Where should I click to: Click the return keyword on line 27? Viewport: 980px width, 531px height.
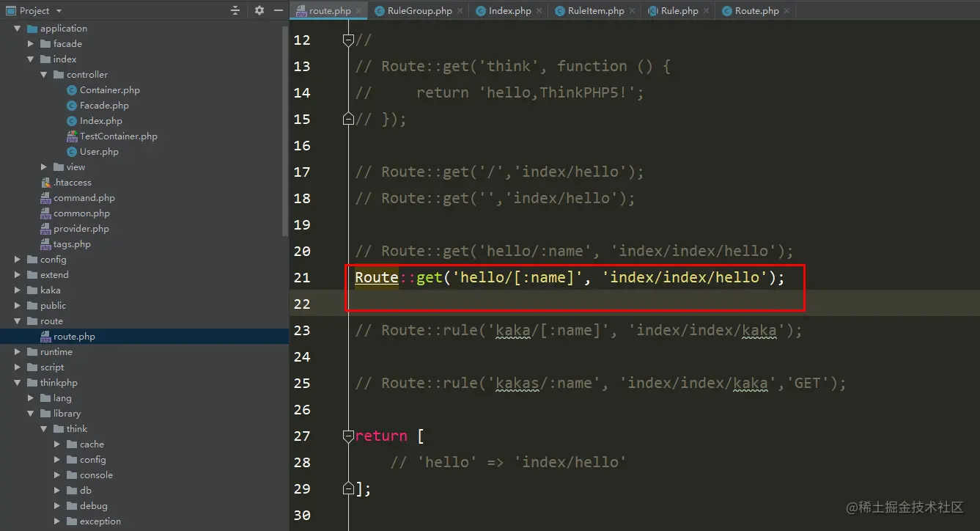381,436
